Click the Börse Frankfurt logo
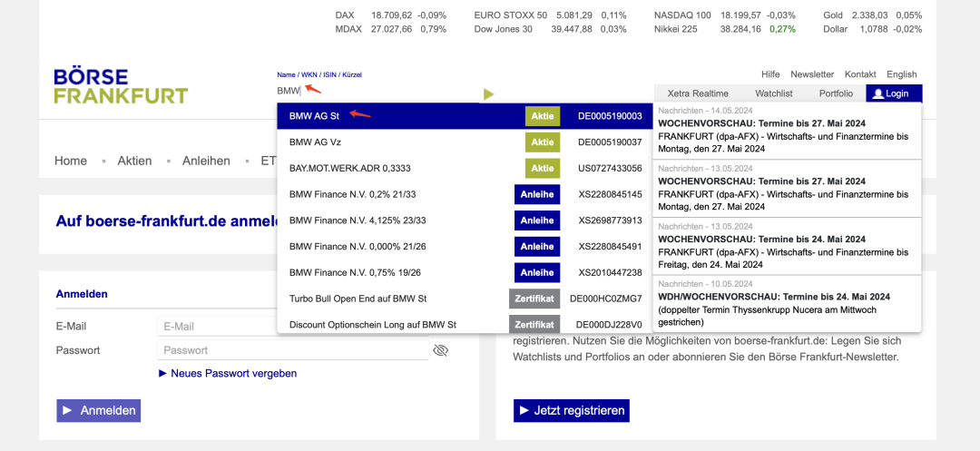 pos(120,86)
